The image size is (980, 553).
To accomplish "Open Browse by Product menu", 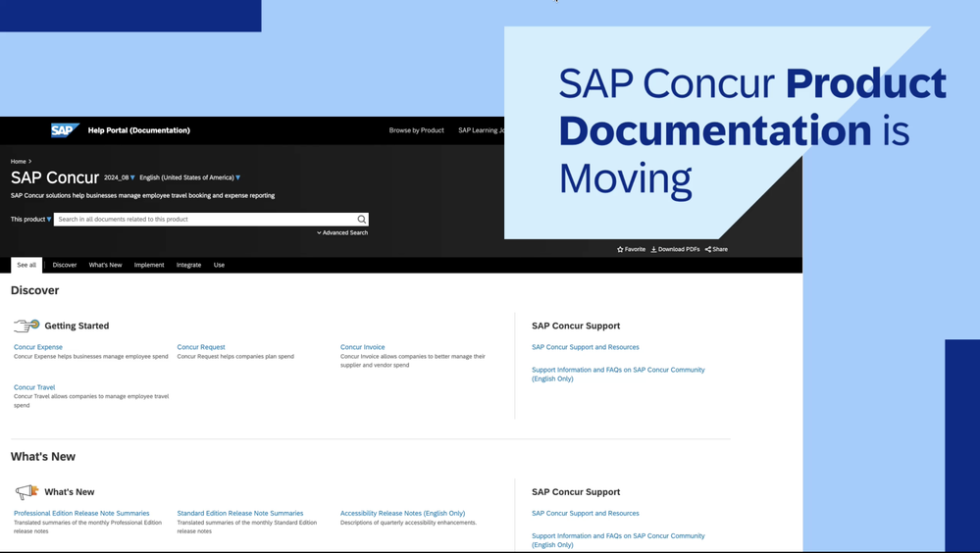I will (x=416, y=130).
